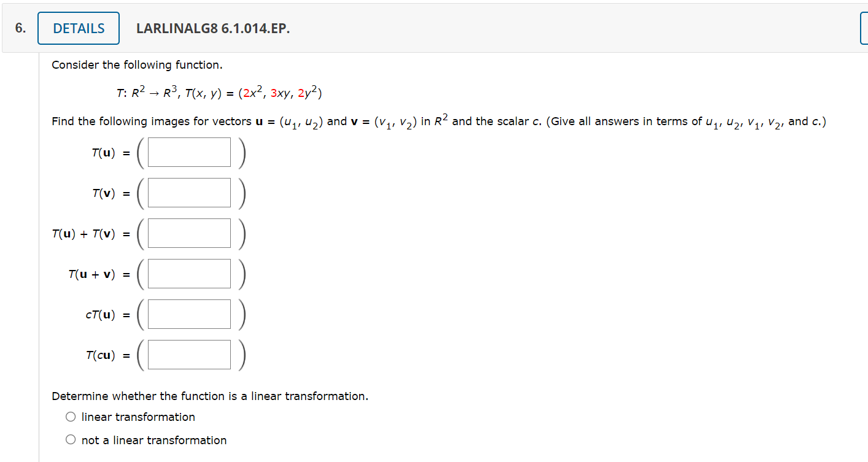Click the DETAILS button for question 6
Viewport: 868px width, 462px height.
coord(78,28)
